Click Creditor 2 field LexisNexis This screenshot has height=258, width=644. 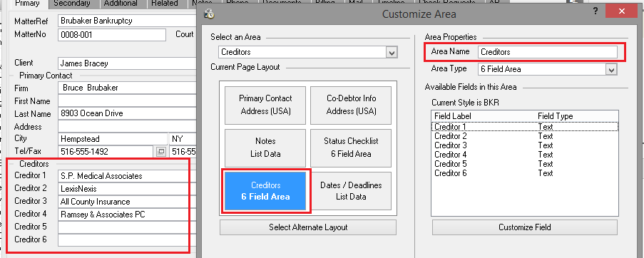[128, 189]
